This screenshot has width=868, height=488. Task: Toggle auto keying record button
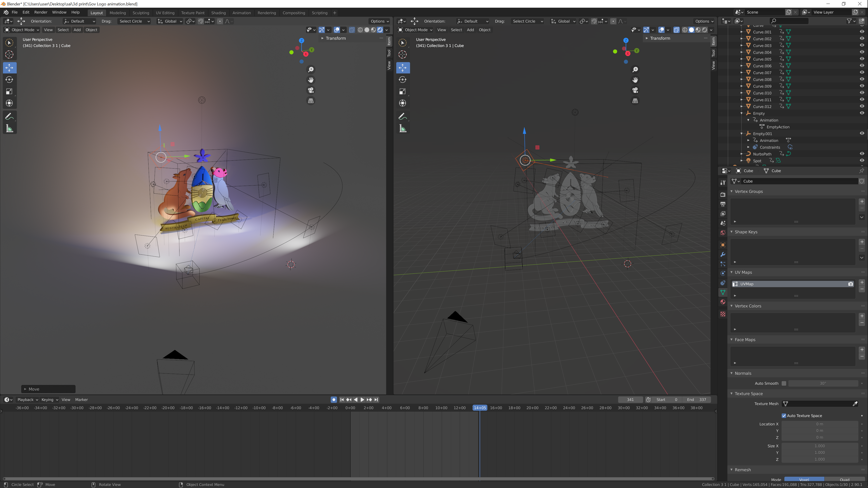click(x=334, y=399)
